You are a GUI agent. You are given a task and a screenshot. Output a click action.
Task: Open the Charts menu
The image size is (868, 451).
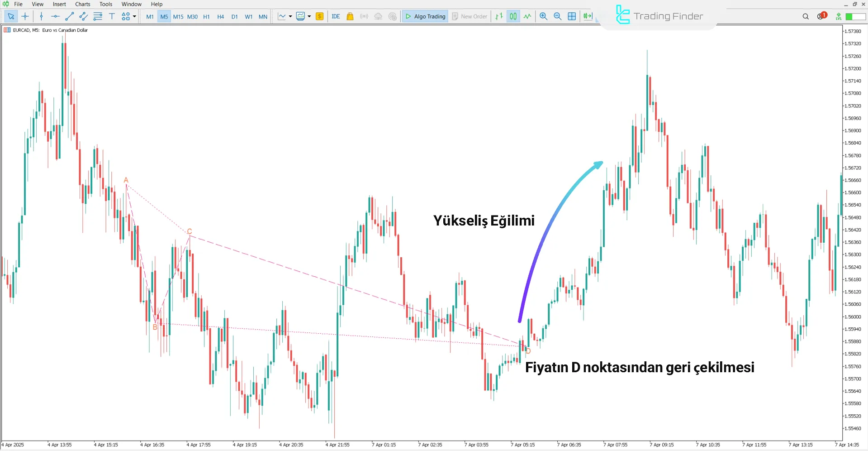tap(82, 4)
